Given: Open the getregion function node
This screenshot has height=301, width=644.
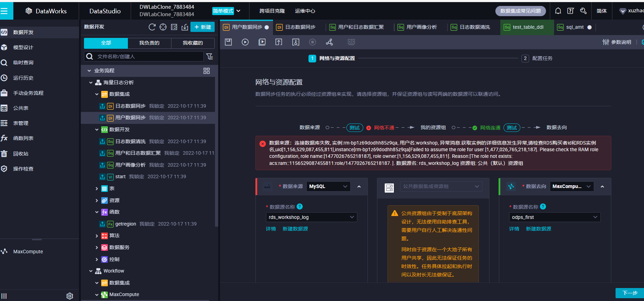Looking at the screenshot, I should [x=125, y=224].
